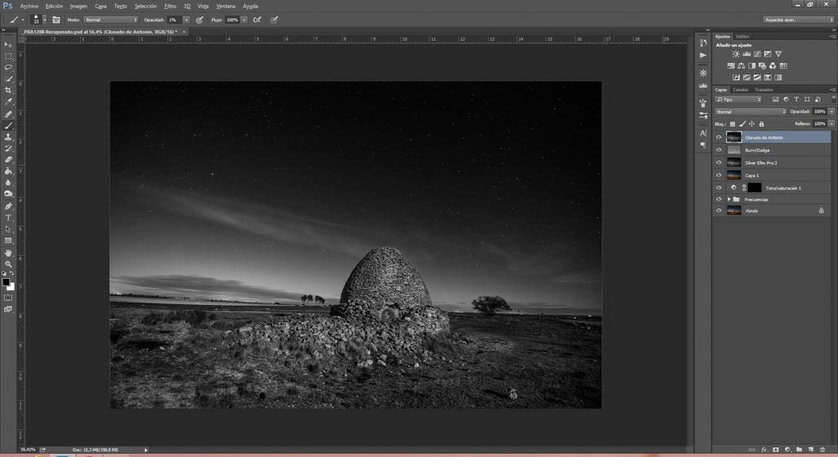This screenshot has height=457, width=838.
Task: Click the foreground color swatch
Action: tap(7, 283)
